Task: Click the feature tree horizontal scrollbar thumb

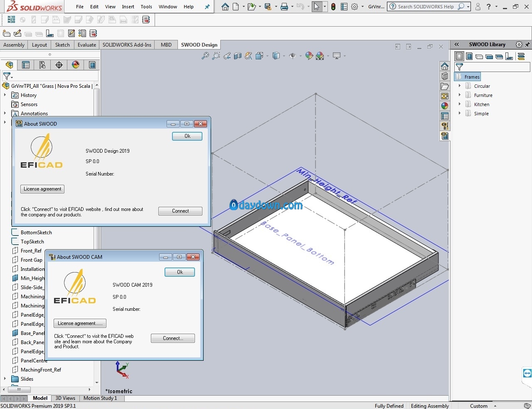Action: [x=20, y=390]
